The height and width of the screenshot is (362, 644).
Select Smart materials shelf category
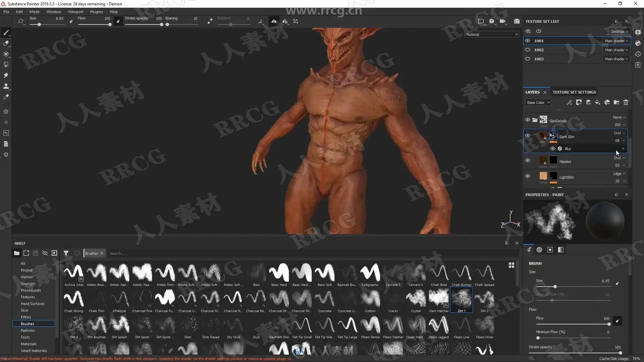point(34,351)
